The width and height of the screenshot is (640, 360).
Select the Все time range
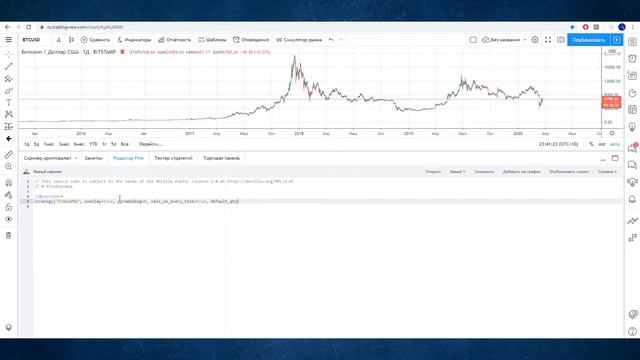coord(124,144)
